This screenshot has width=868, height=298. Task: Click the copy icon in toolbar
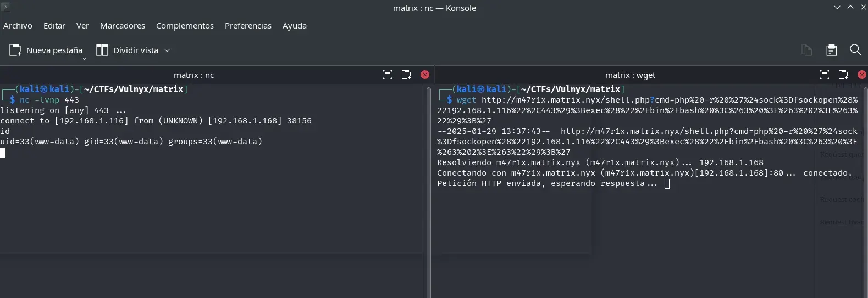click(x=806, y=50)
